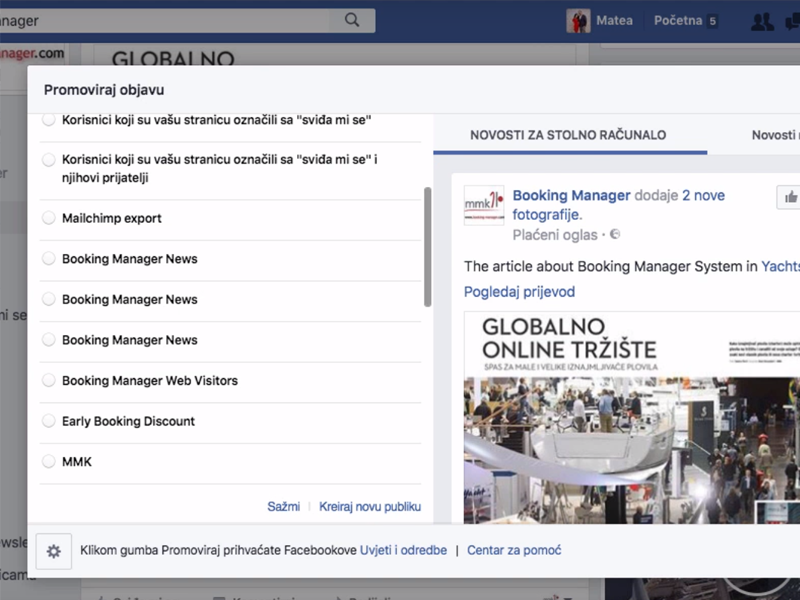Switch to Novosti za stolno računalo tab
The height and width of the screenshot is (600, 800).
click(568, 135)
